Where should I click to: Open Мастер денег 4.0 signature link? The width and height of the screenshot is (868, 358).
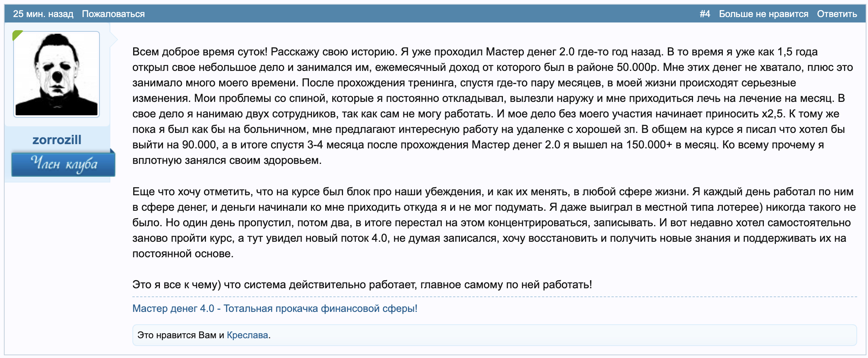pyautogui.click(x=274, y=308)
